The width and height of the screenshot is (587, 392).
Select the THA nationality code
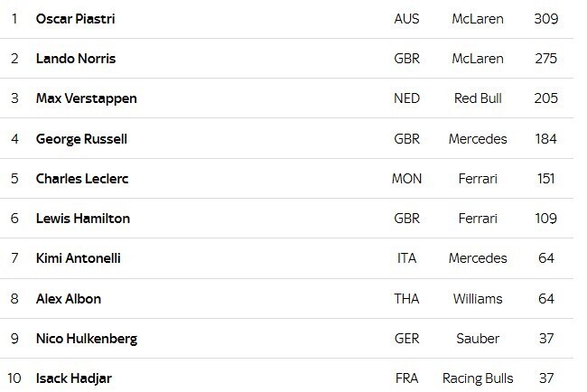406,298
